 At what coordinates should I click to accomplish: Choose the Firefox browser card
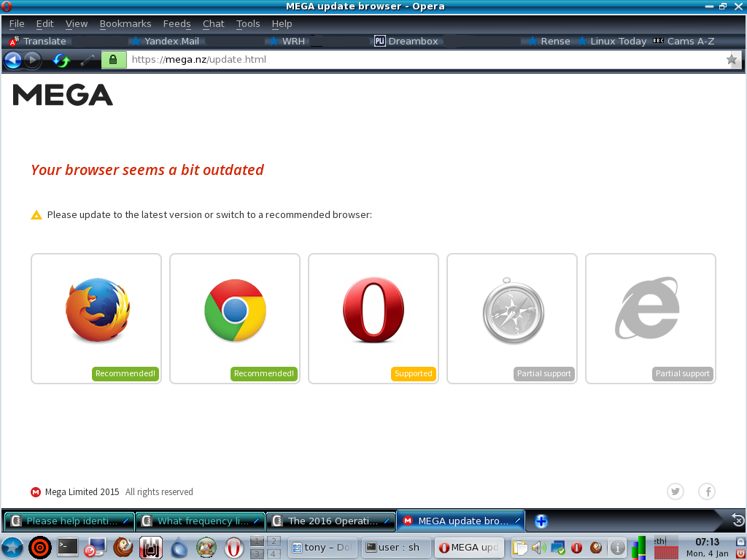tap(96, 319)
